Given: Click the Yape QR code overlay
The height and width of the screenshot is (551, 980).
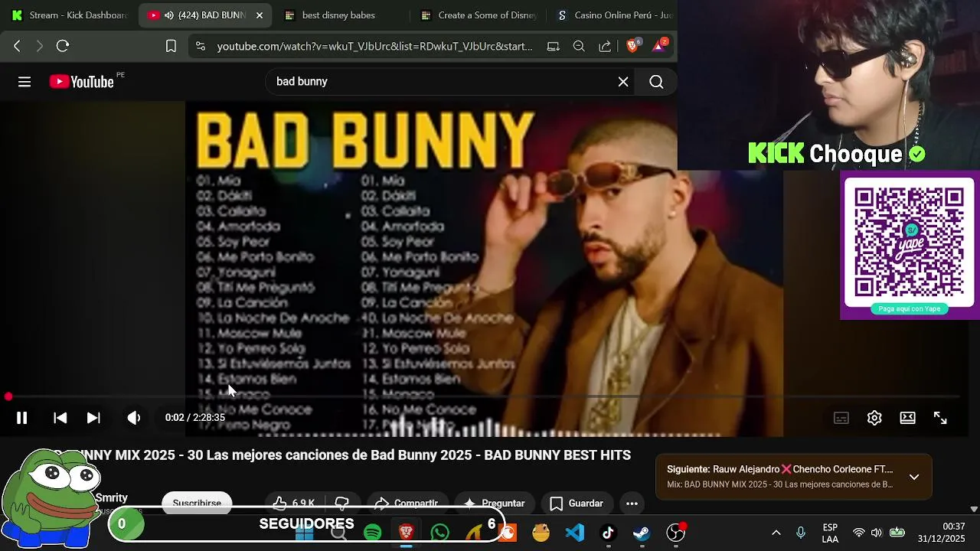Looking at the screenshot, I should point(909,243).
